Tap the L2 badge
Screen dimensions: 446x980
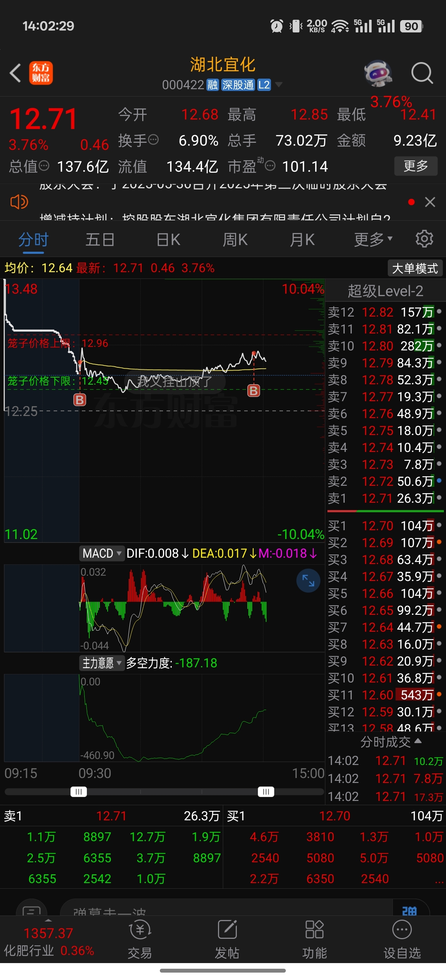(264, 85)
